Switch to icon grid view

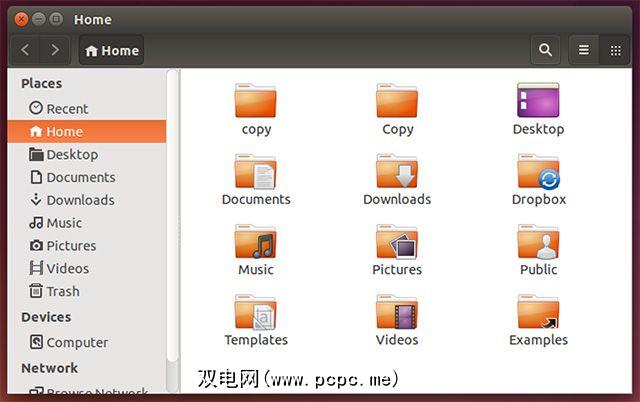(x=615, y=50)
